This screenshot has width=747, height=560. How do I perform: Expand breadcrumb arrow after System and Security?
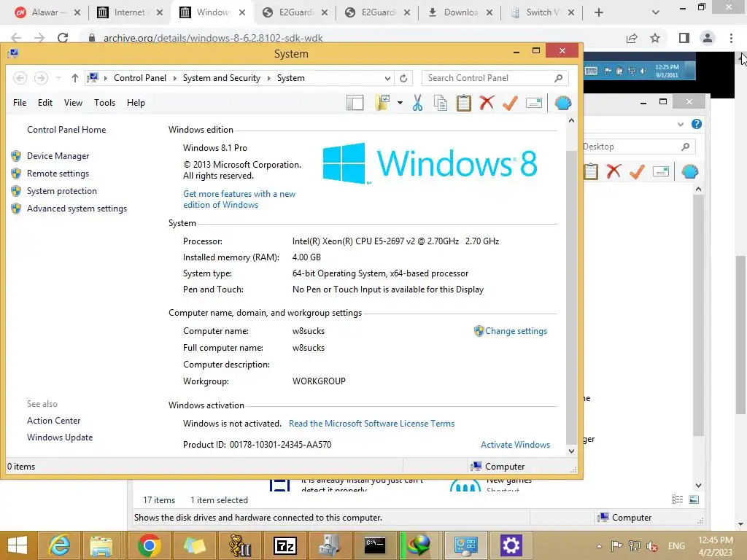click(268, 78)
